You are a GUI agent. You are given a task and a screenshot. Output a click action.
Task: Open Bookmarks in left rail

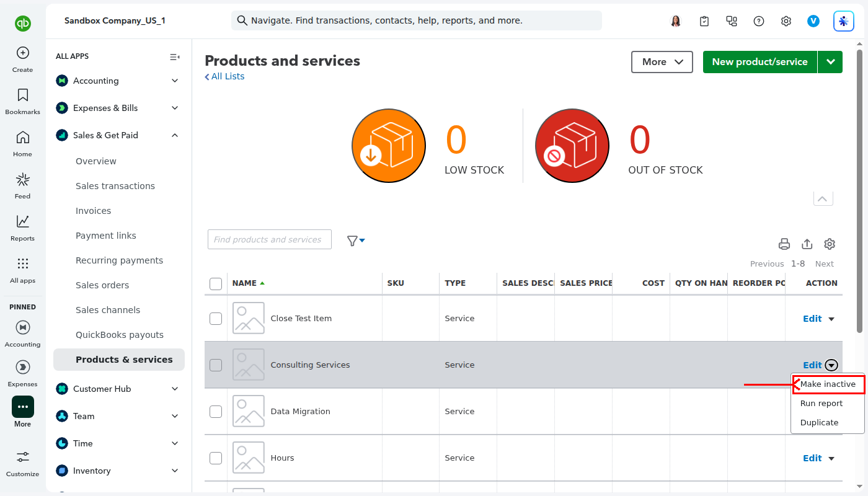(x=23, y=95)
